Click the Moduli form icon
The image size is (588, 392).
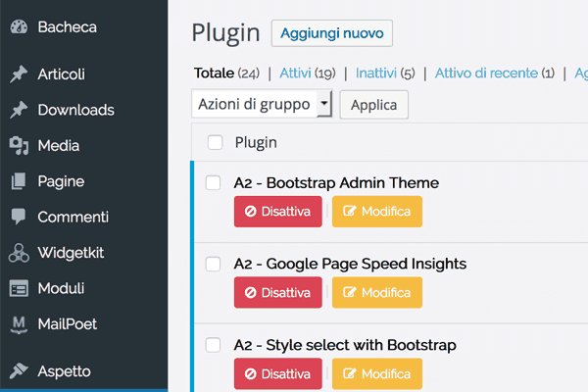coord(19,288)
